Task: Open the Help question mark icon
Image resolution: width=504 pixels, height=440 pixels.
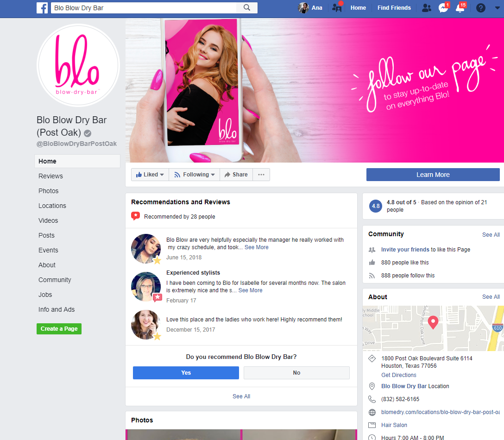Action: point(480,8)
